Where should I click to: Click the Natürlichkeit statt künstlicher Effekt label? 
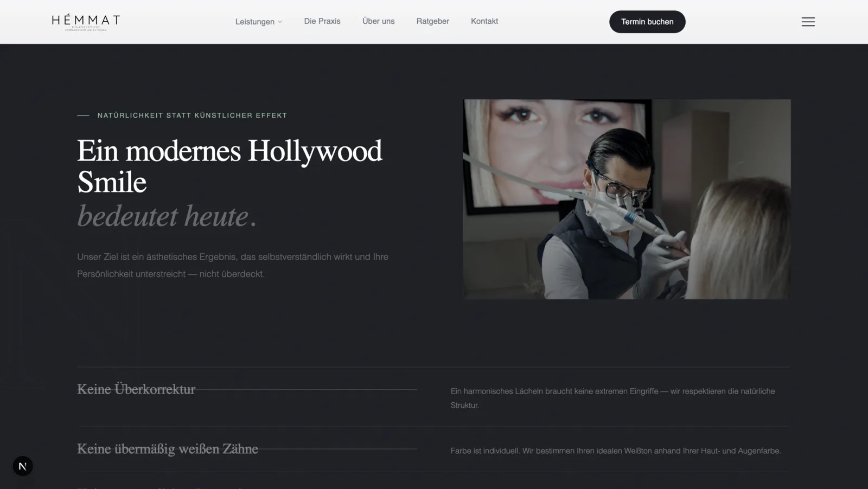(x=192, y=115)
